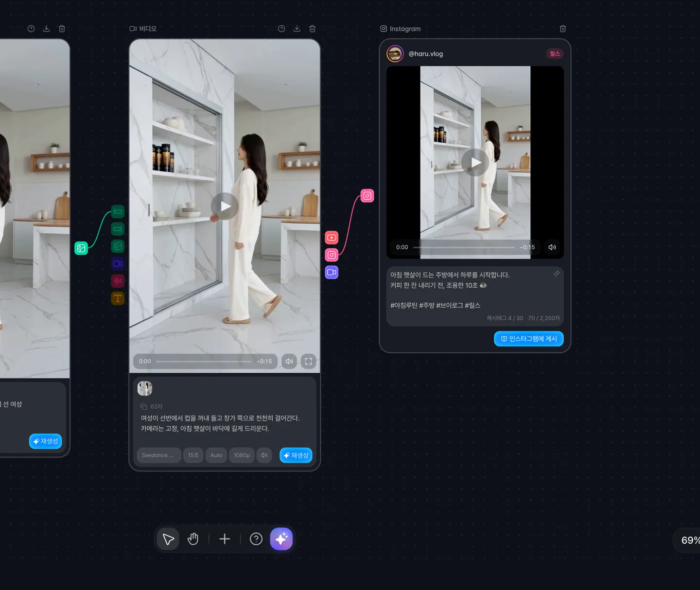
Task: Delete the 비디오 node
Action: point(313,29)
